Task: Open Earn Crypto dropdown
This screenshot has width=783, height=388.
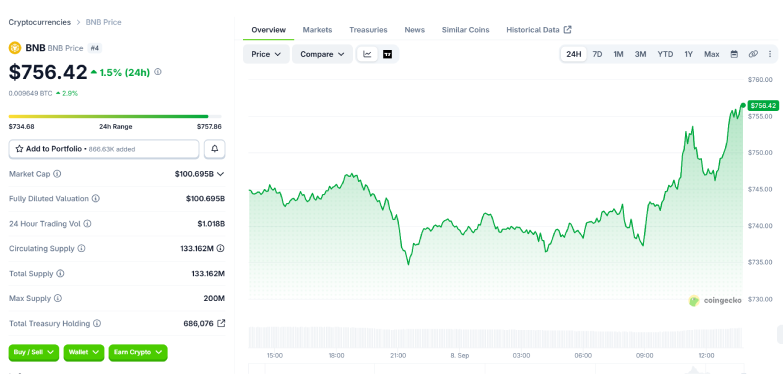Action: point(138,352)
